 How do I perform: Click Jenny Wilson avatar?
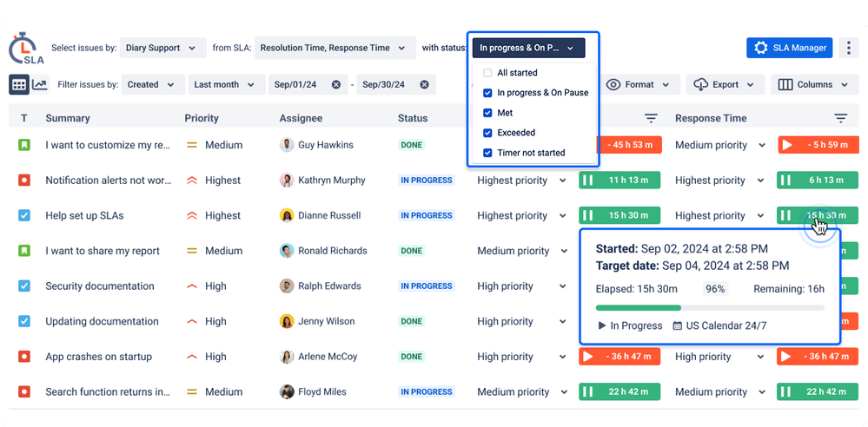tap(286, 321)
